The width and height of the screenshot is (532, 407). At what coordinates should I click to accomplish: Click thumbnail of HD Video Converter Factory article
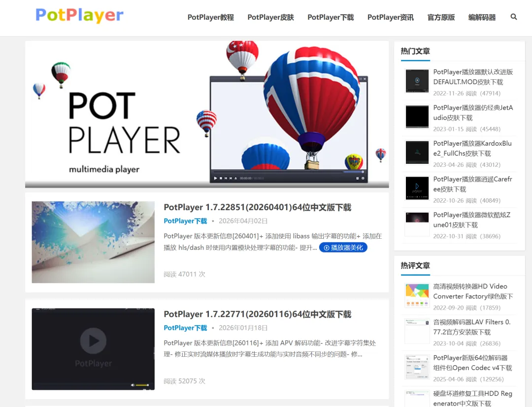pyautogui.click(x=417, y=295)
